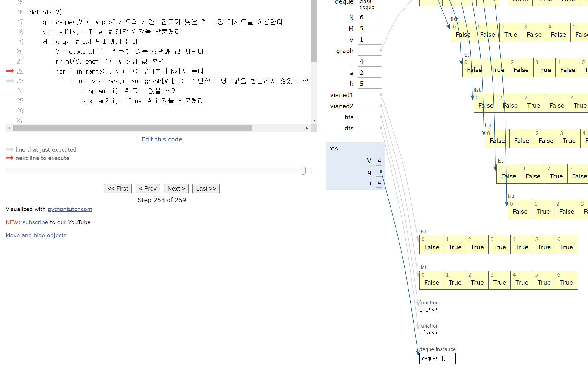Step back with the Prev button

click(148, 189)
